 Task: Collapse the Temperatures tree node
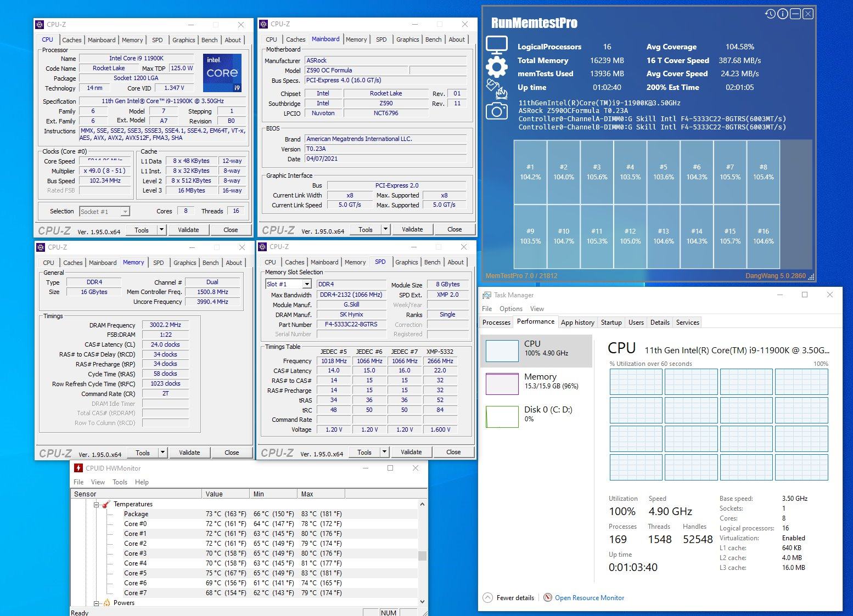click(96, 504)
